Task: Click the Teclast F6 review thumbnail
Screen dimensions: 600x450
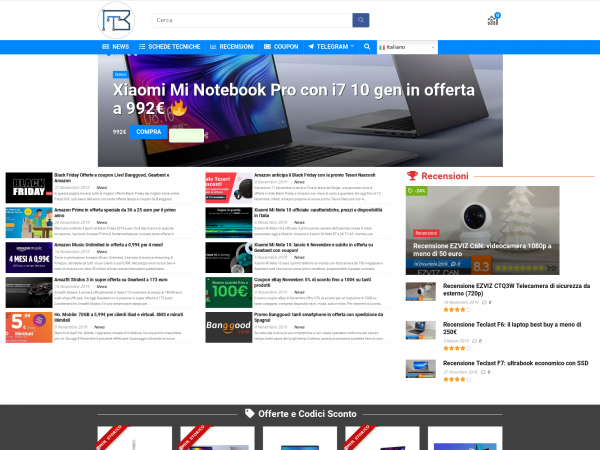Action: pos(421,330)
